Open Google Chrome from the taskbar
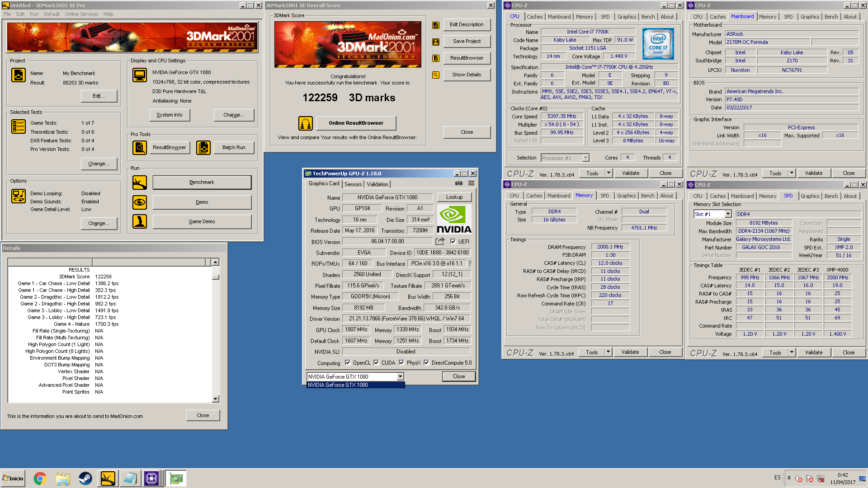The height and width of the screenshot is (488, 868). click(x=40, y=479)
